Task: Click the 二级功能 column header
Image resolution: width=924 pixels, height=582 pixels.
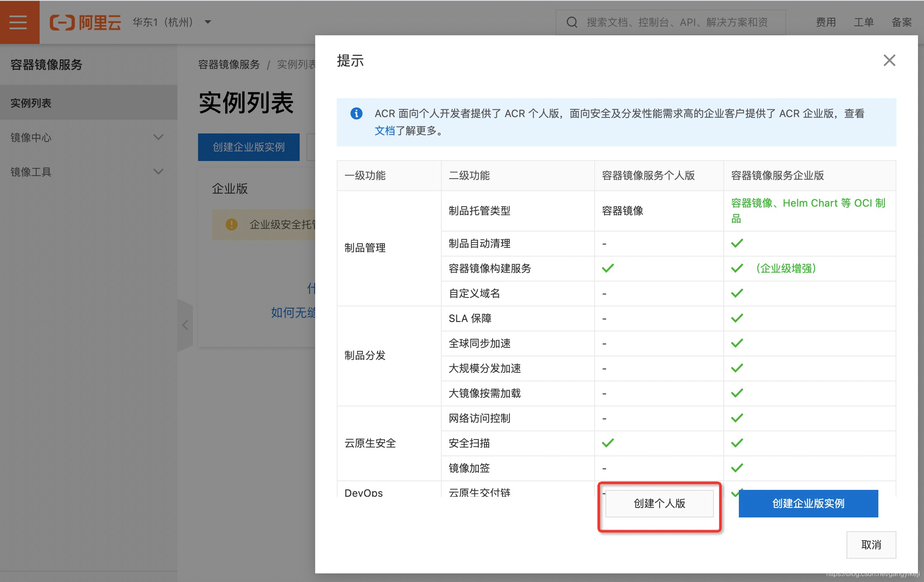Action: pos(518,176)
